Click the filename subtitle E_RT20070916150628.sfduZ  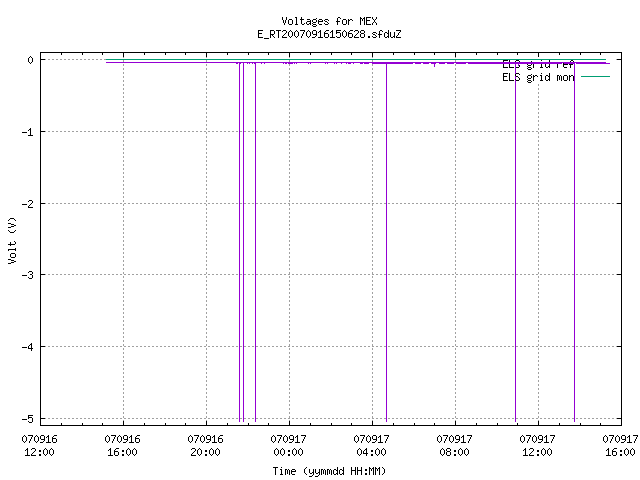pos(329,34)
